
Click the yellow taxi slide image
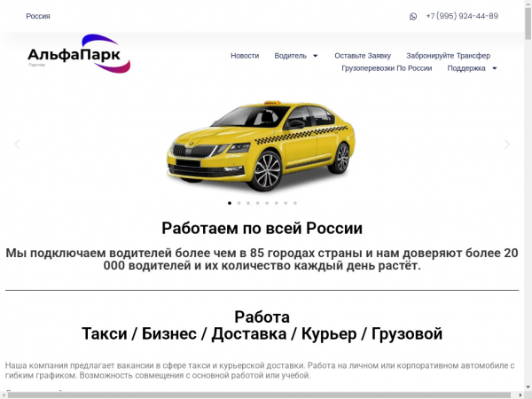tap(262, 146)
